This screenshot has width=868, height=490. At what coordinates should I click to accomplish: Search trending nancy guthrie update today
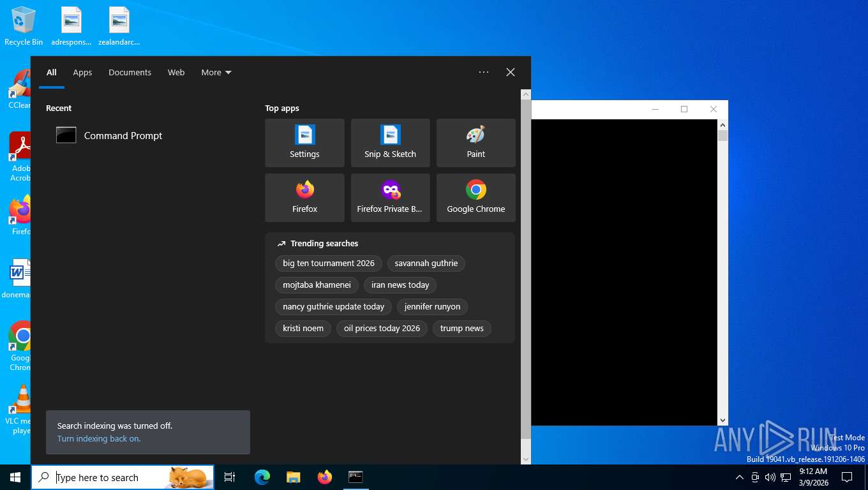[334, 307]
